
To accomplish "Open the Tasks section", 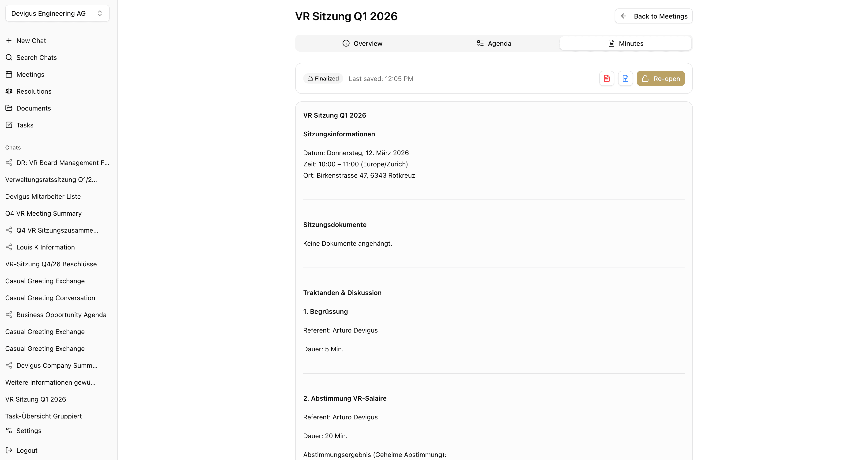I will 25,125.
